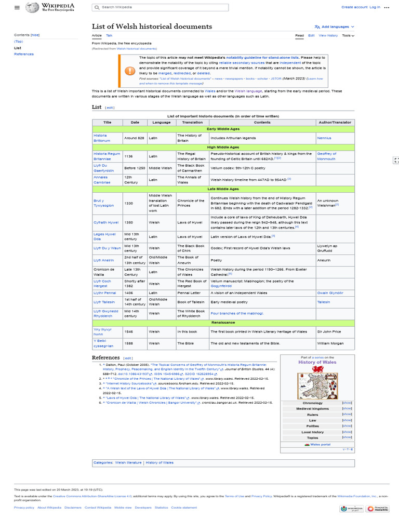Open the Gogynfeirdd link
The width and height of the screenshot is (399, 532).
[x=221, y=286]
